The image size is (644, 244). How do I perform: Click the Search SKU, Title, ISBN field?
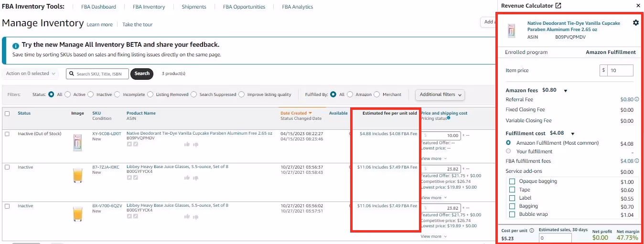point(97,74)
